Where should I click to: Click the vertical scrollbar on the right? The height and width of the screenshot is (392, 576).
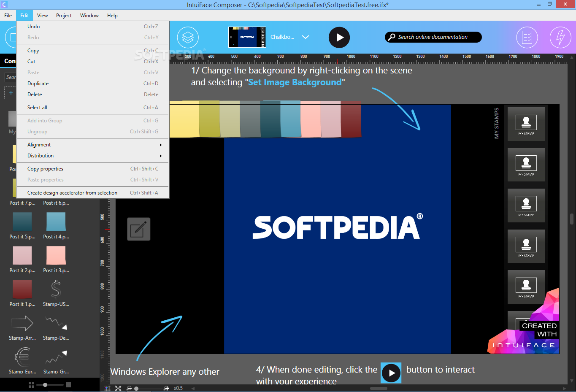[572, 219]
